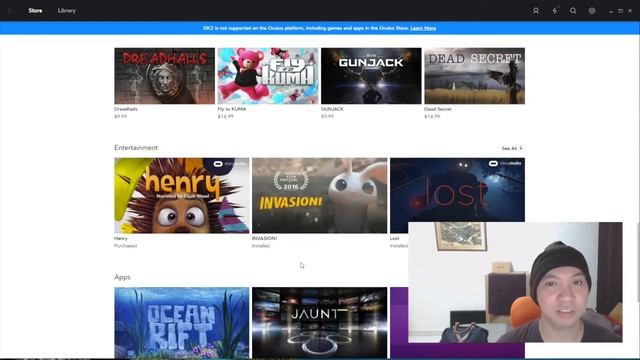Screen dimensions: 640x360
Task: Open the INVASION! experience thumbnail
Action: pos(320,196)
